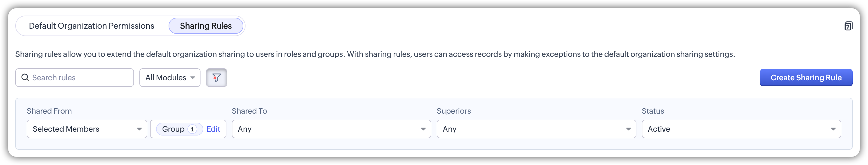
Task: Click the arrow on the Superiors field
Action: pos(628,129)
